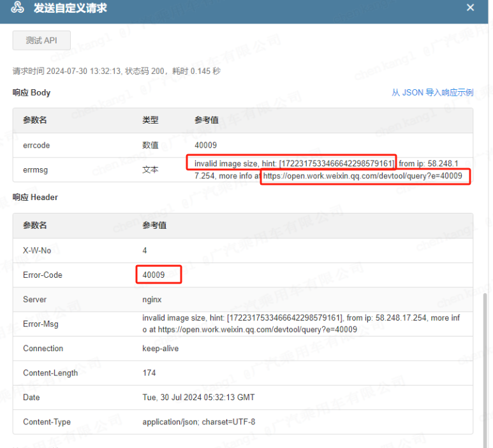Click the errmsg parameter name cell
Screen dimensions: 493x448
click(36, 170)
